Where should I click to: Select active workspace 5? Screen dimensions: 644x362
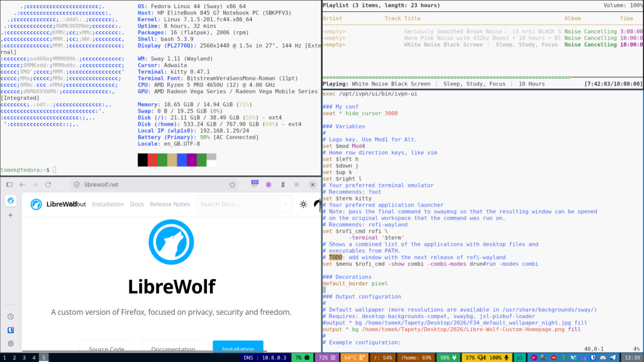click(44, 358)
